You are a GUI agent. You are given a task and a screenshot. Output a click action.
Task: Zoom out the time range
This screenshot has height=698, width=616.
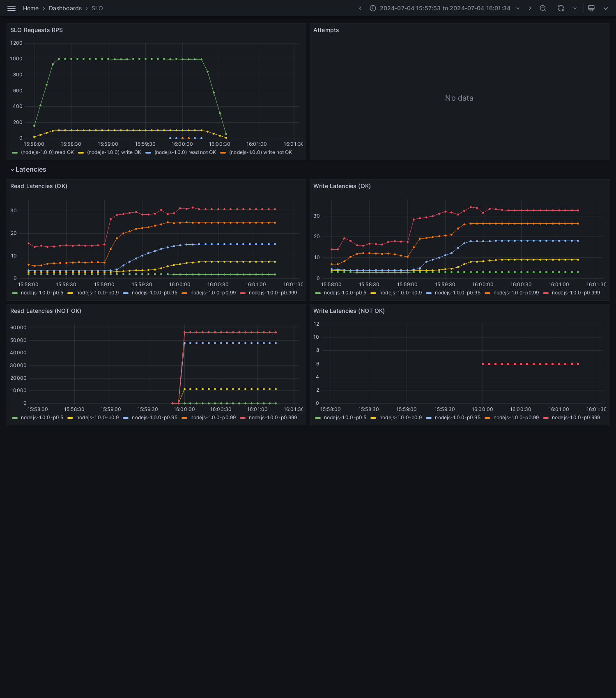click(543, 8)
